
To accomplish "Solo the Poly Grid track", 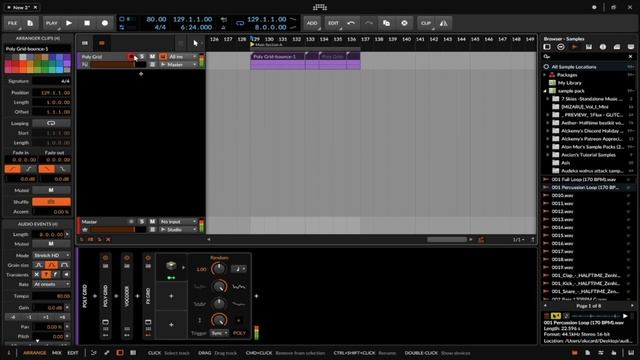I will pyautogui.click(x=142, y=56).
